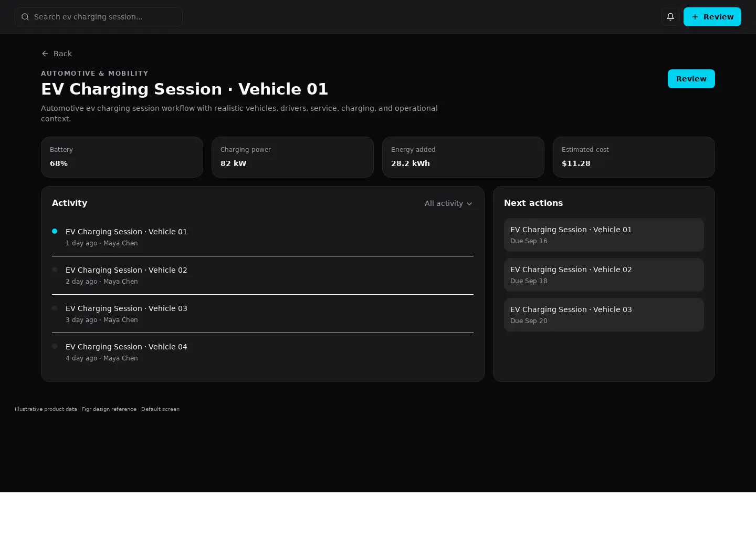Click the grey status dot for Vehicle 02
The width and height of the screenshot is (756, 538).
pos(55,270)
